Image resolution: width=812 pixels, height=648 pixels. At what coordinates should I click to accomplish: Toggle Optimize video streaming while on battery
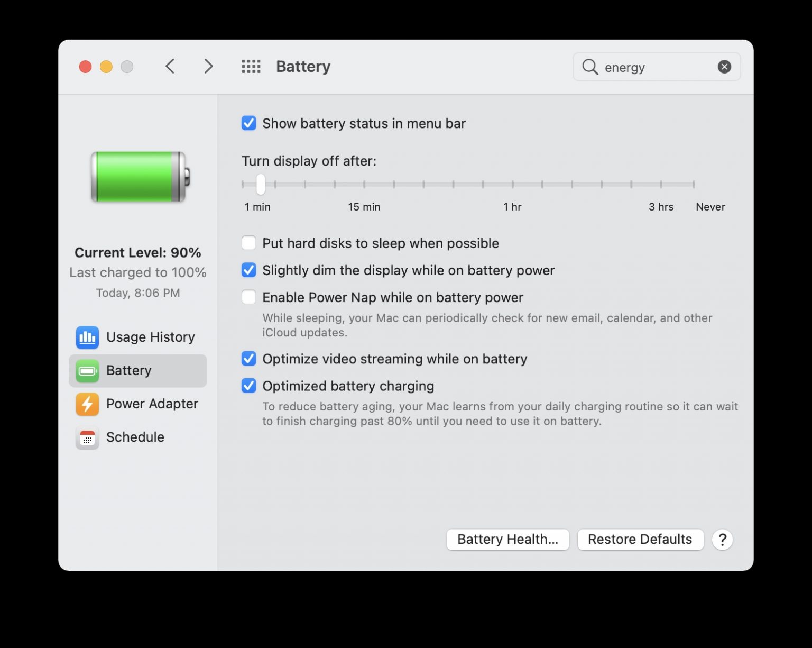[249, 359]
